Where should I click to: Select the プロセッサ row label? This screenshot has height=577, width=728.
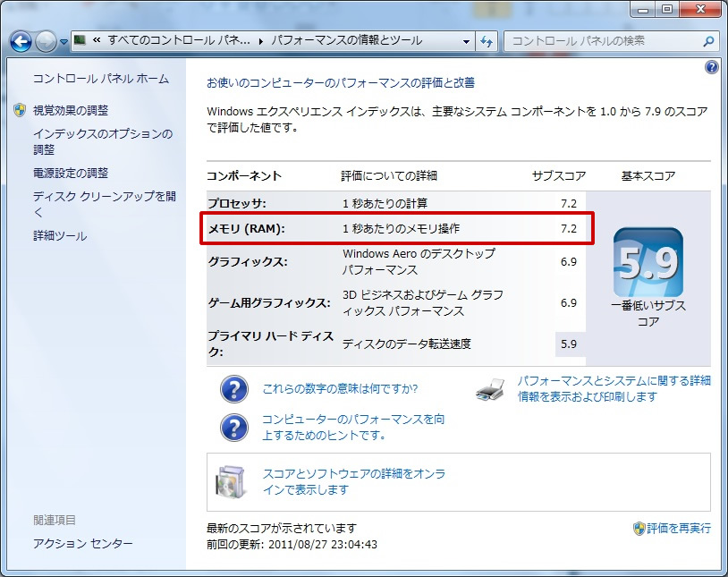tap(237, 203)
